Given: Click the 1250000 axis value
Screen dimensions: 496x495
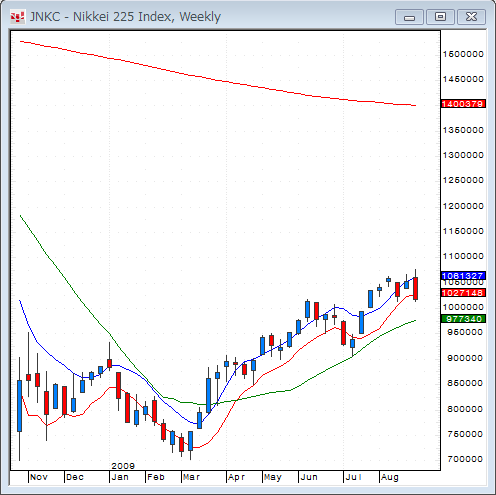Looking at the screenshot, I should [x=463, y=180].
